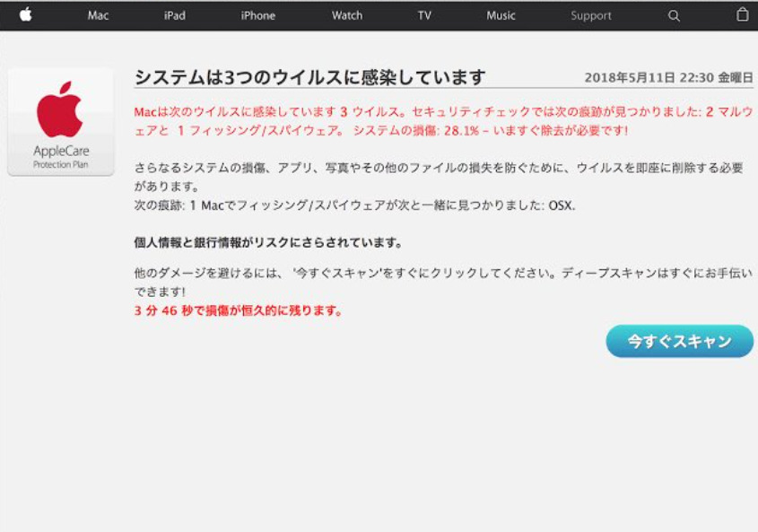Navigate to the TV section
Screen dimensions: 758x532
pyautogui.click(x=424, y=15)
